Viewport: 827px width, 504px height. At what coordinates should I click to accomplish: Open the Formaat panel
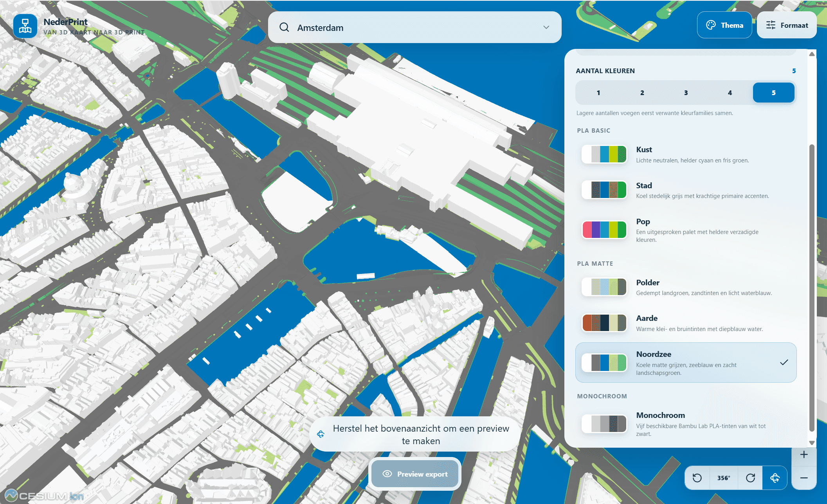[x=787, y=25]
